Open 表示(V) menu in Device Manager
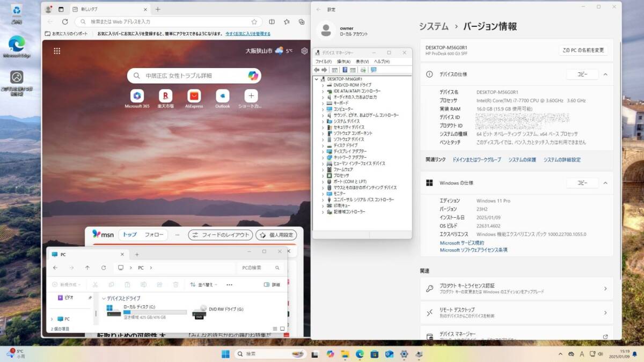This screenshot has width=644, height=362. pos(363,62)
